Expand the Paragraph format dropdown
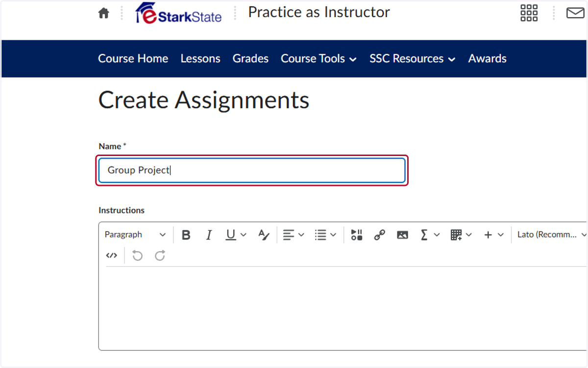 click(135, 235)
